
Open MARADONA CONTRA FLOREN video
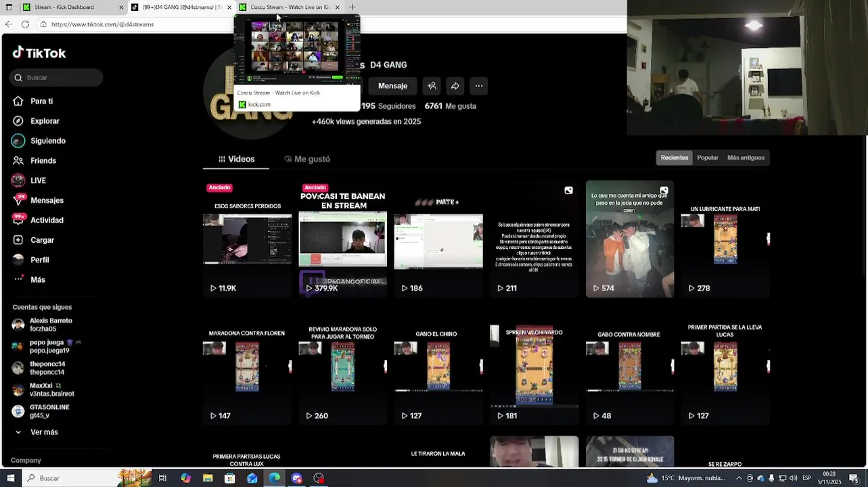click(248, 367)
